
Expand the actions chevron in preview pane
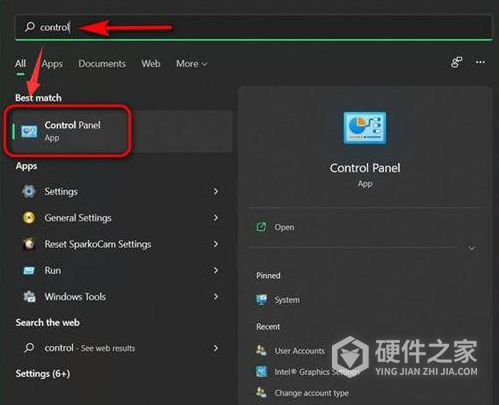tap(471, 248)
